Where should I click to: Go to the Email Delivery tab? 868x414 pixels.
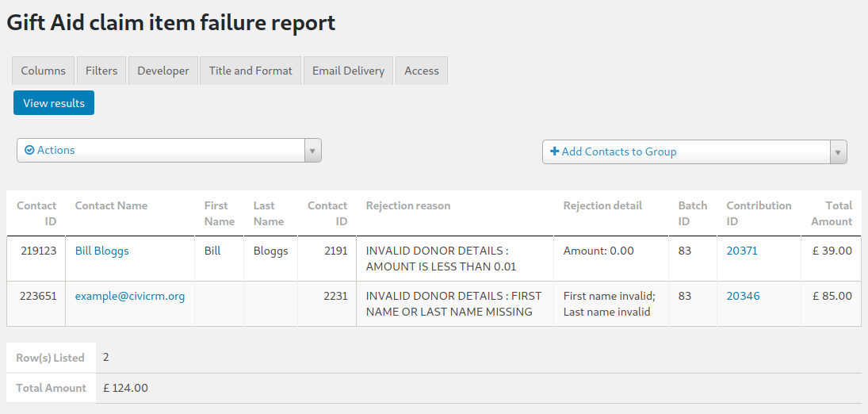[348, 71]
